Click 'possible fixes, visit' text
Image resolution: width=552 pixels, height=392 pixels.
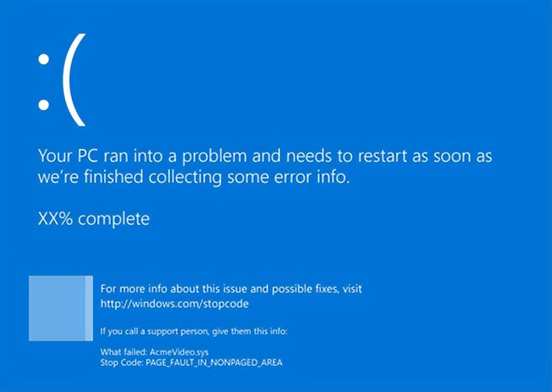317,289
